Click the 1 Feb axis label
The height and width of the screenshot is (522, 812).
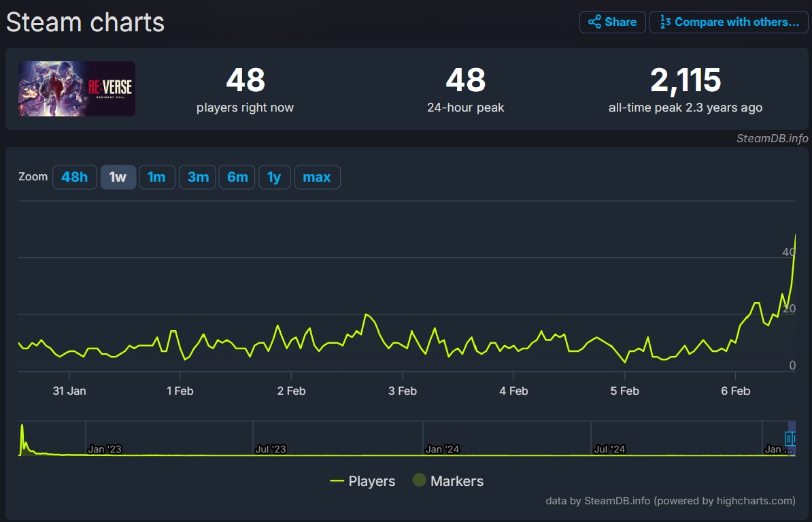point(180,391)
